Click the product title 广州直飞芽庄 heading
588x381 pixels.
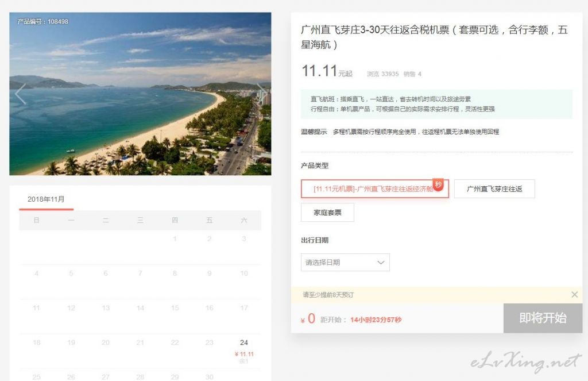pyautogui.click(x=434, y=37)
